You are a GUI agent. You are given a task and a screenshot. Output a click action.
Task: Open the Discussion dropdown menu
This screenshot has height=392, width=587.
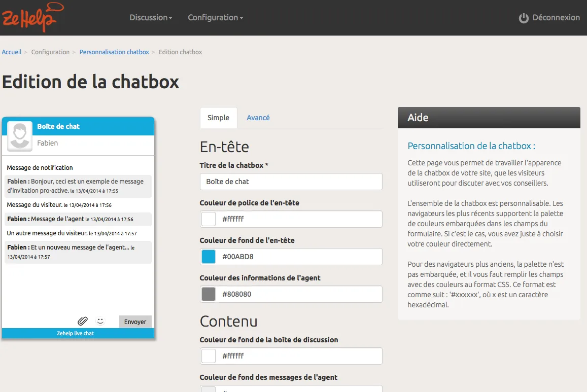tap(151, 18)
